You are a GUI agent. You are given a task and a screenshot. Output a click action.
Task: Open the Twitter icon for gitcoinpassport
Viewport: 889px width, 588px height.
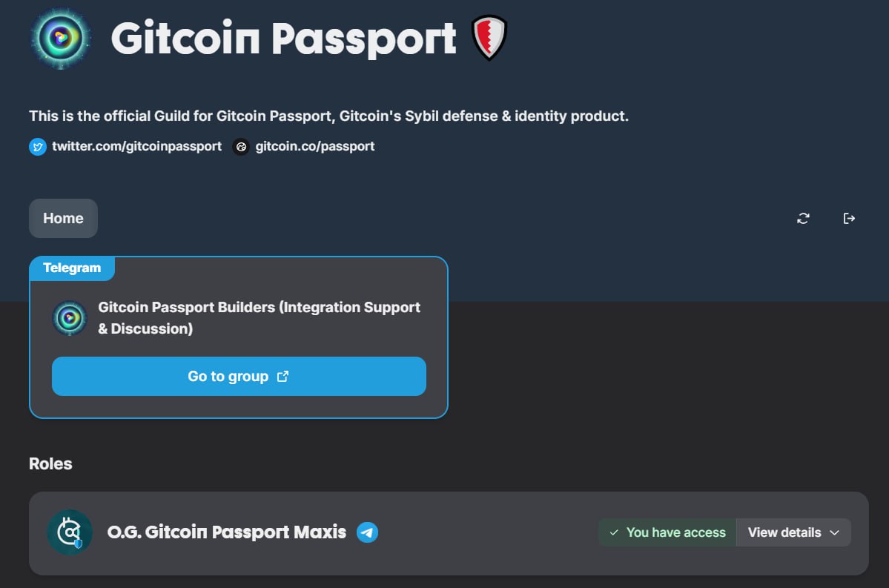point(37,146)
